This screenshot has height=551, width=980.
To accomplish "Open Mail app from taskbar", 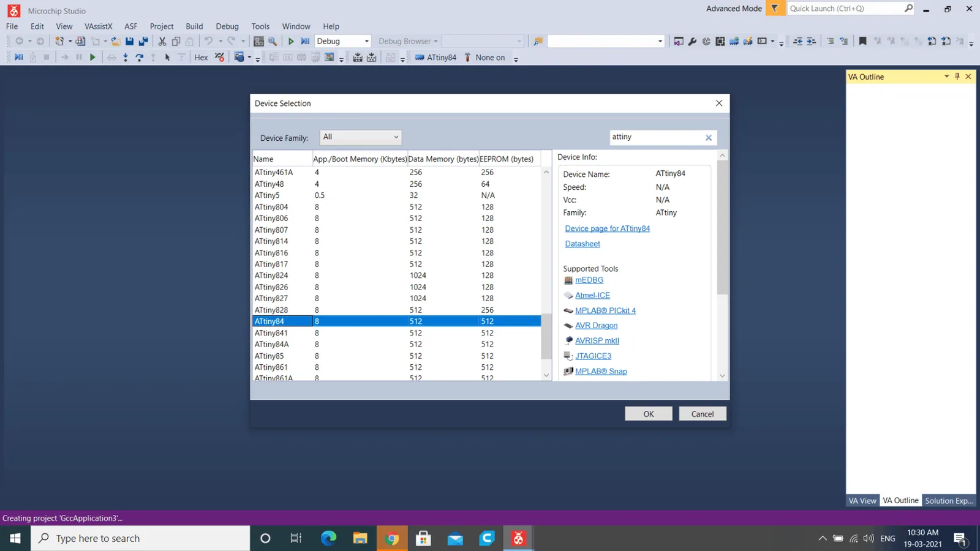I will click(455, 538).
